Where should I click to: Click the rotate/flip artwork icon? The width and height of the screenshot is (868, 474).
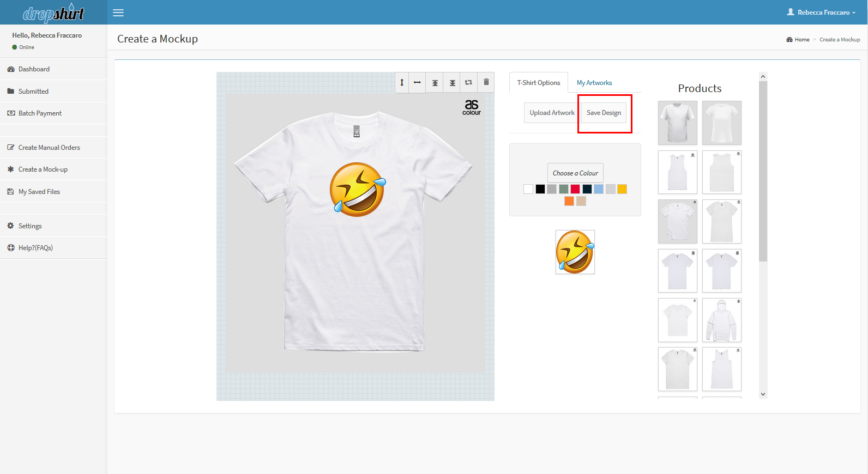click(468, 83)
